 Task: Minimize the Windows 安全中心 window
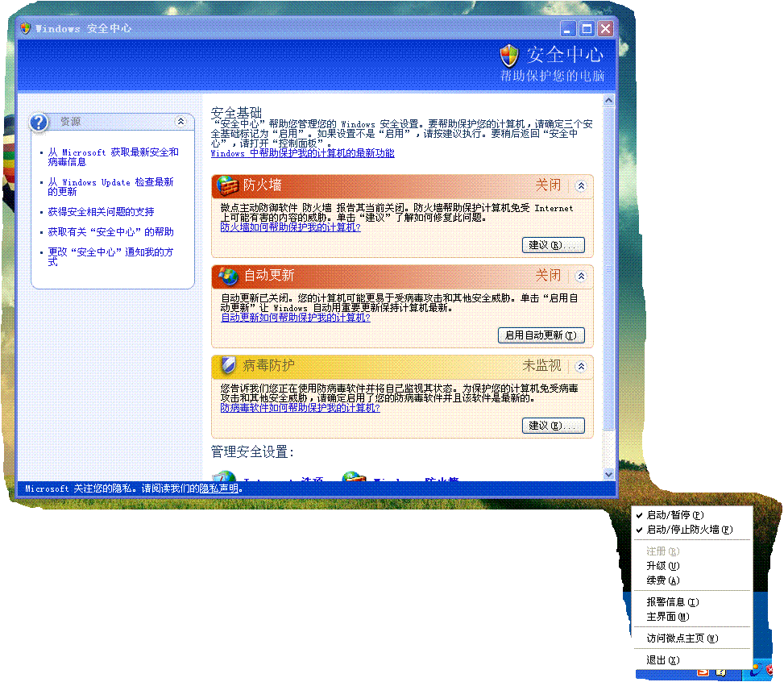pos(567,29)
